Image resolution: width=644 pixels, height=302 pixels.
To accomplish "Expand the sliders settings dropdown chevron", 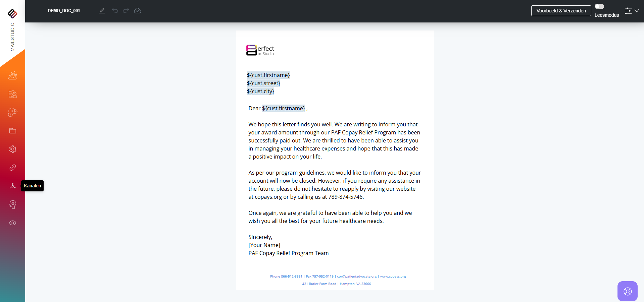I will click(x=637, y=11).
